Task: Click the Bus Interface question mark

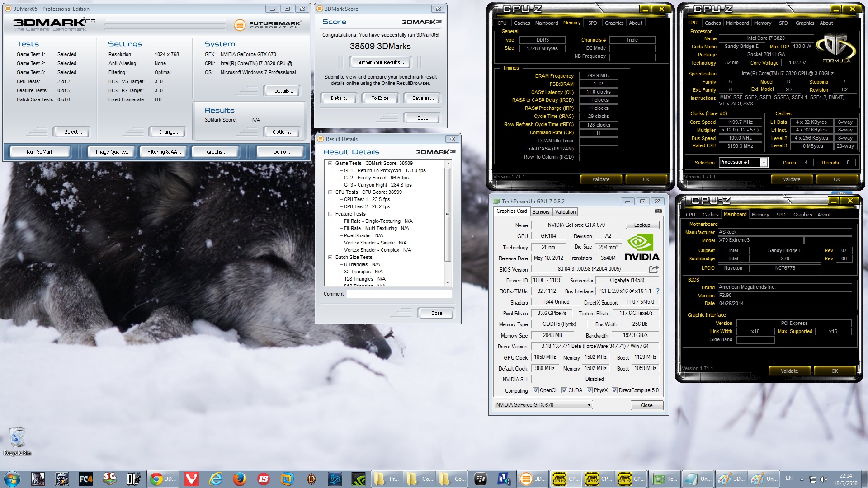Action: pos(658,291)
